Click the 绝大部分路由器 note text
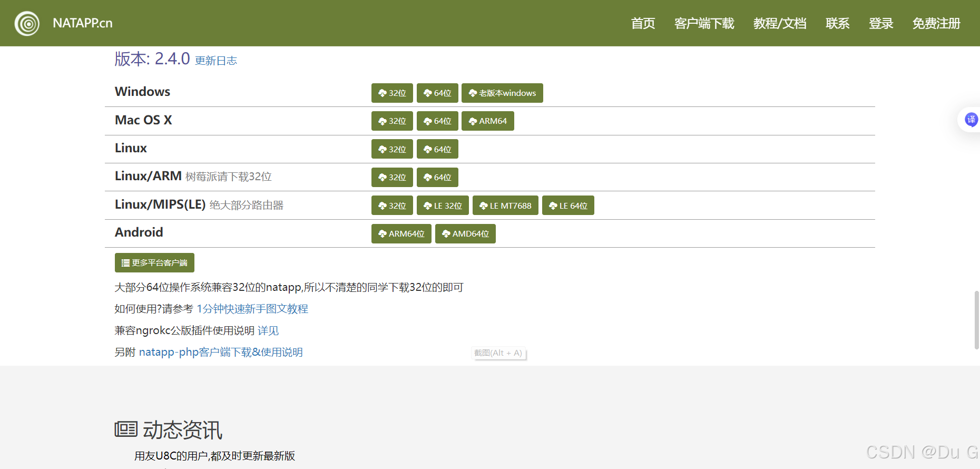The height and width of the screenshot is (469, 980). (247, 205)
